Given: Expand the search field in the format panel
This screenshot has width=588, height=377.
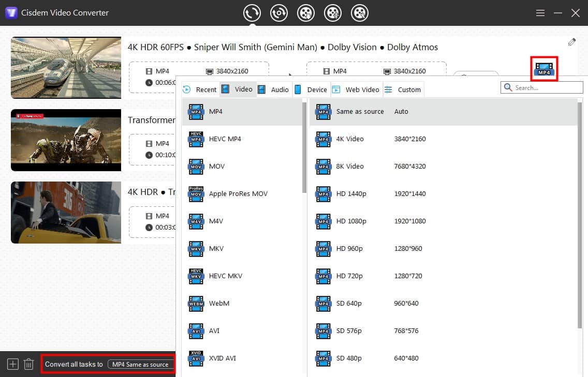Looking at the screenshot, I should pos(541,87).
